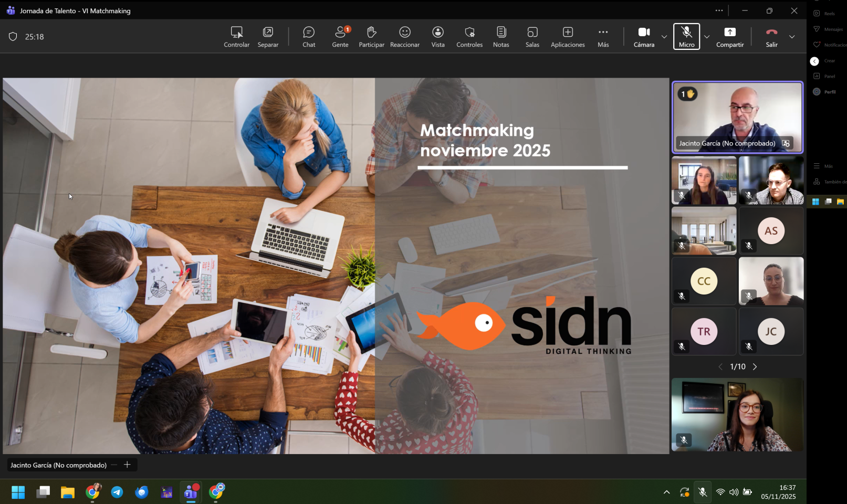Click the Compartir screen button
The height and width of the screenshot is (504, 847).
coord(730,37)
